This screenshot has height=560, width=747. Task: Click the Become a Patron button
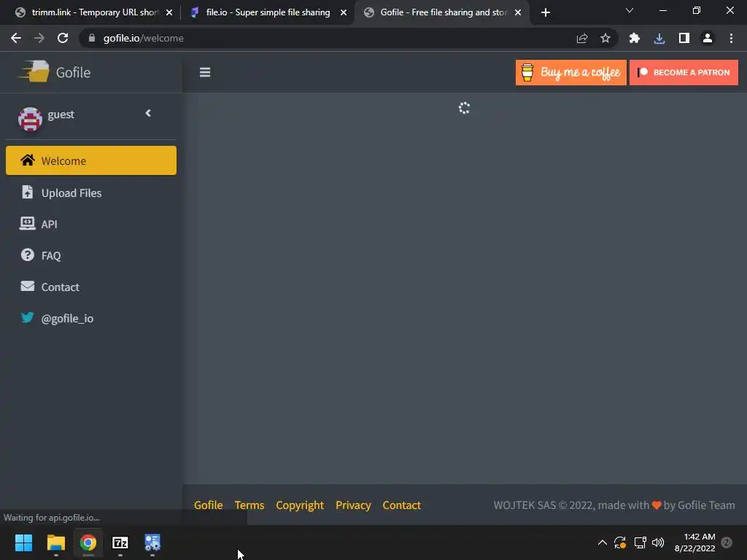[684, 72]
